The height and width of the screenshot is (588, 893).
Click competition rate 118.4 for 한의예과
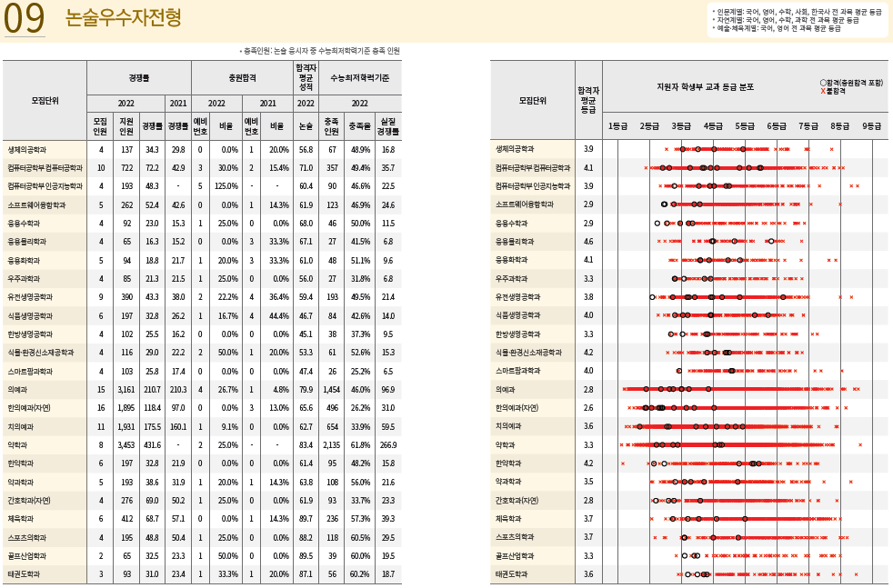[152, 408]
